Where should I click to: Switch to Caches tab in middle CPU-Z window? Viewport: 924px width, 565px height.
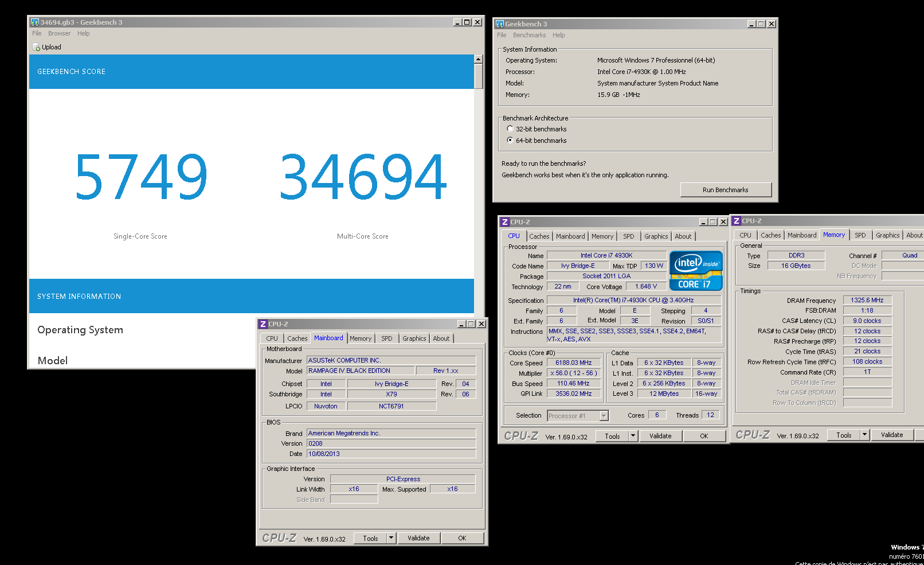pyautogui.click(x=539, y=236)
